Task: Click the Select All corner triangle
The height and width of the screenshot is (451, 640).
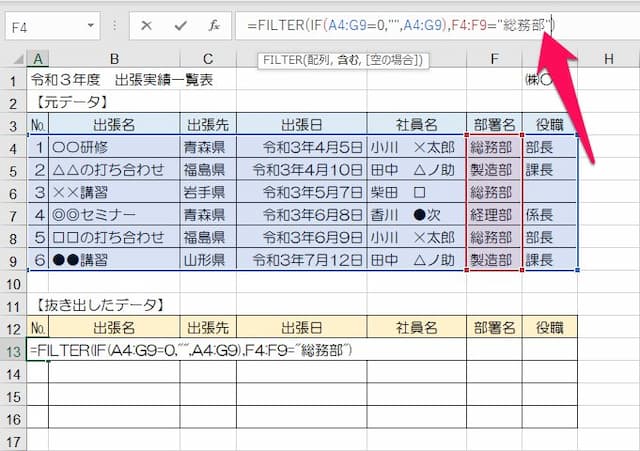Action: (18, 60)
